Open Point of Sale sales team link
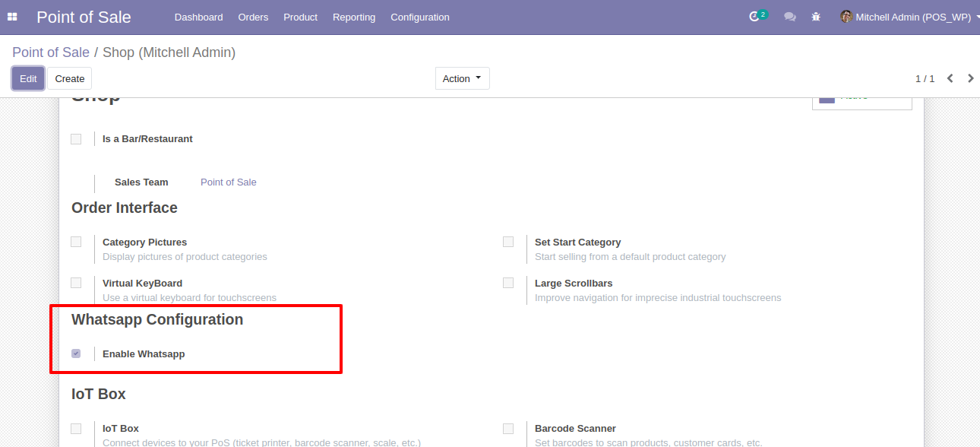 pos(229,182)
